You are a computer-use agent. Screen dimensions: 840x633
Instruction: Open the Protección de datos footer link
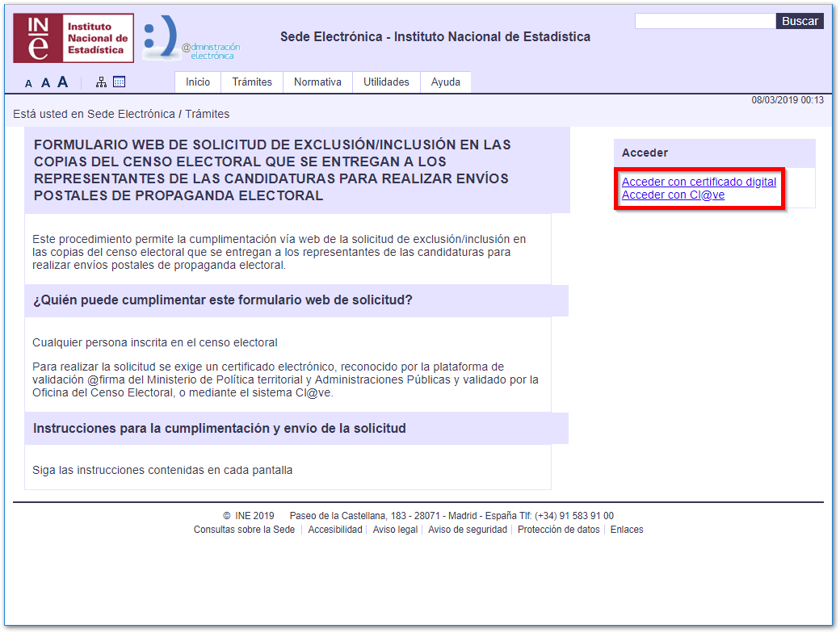point(558,530)
